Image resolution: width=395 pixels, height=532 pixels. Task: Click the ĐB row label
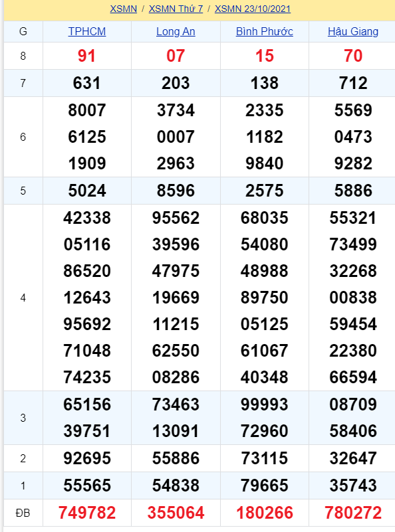tap(23, 513)
